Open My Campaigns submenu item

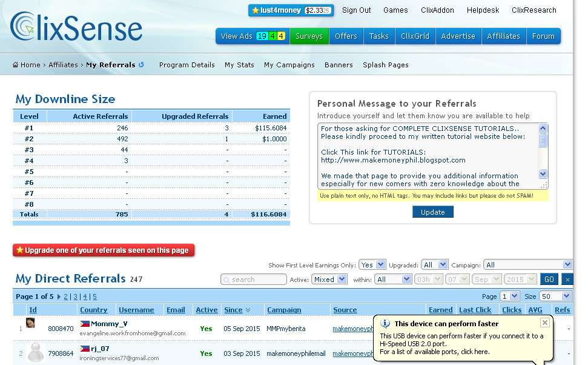289,65
